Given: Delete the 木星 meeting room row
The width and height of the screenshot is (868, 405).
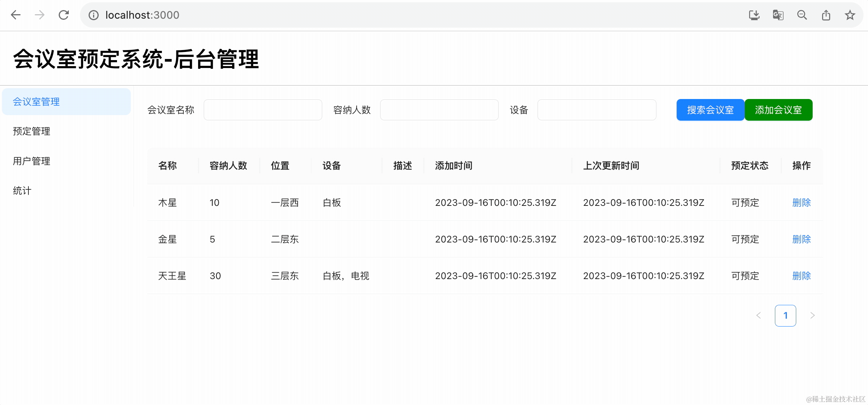Looking at the screenshot, I should click(x=801, y=202).
